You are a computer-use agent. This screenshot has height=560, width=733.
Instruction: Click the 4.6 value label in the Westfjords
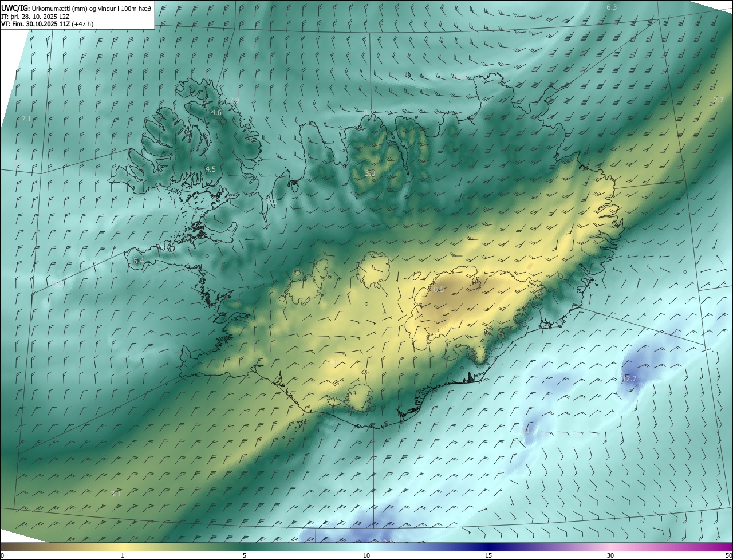tap(216, 113)
